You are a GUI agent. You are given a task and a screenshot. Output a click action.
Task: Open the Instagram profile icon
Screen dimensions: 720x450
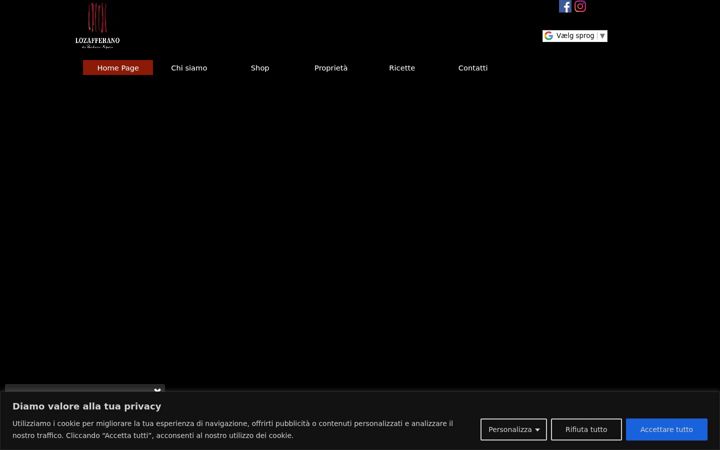click(x=580, y=6)
